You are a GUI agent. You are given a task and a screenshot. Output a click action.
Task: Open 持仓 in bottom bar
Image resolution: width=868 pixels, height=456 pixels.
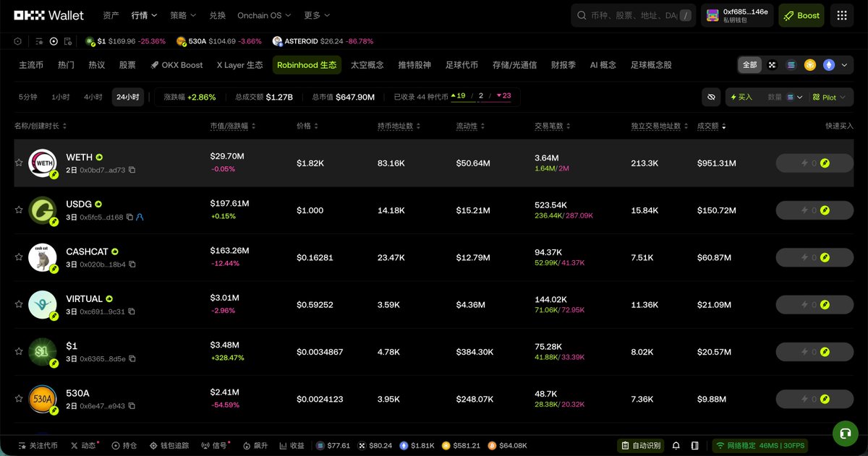[x=124, y=446]
